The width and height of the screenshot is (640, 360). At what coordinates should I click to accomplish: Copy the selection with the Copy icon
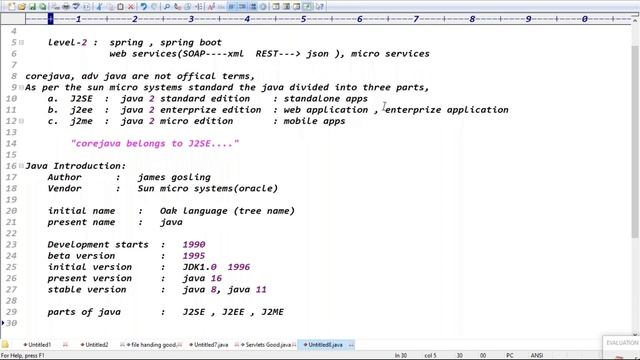tap(109, 7)
